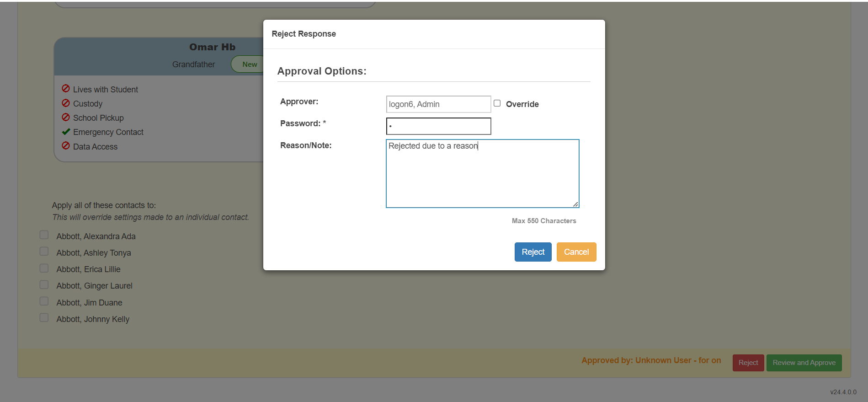
Task: Click the textarea resize handle icon
Action: click(575, 204)
